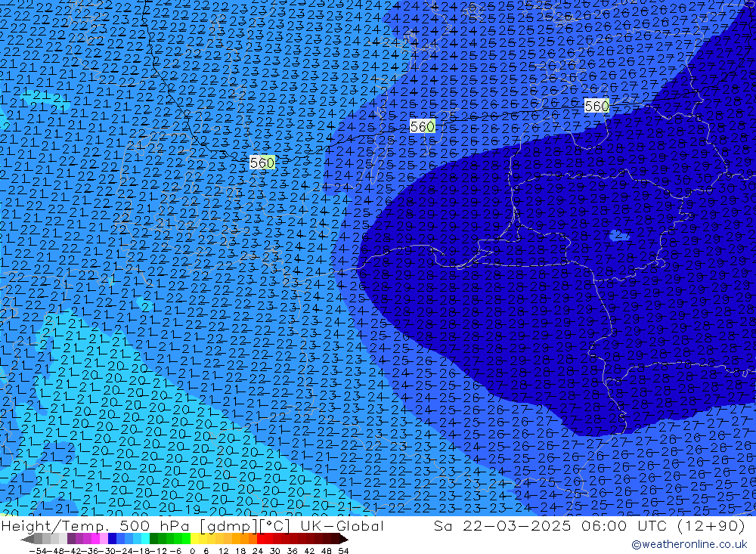Click the cyan legend swatch before green

pos(145,539)
